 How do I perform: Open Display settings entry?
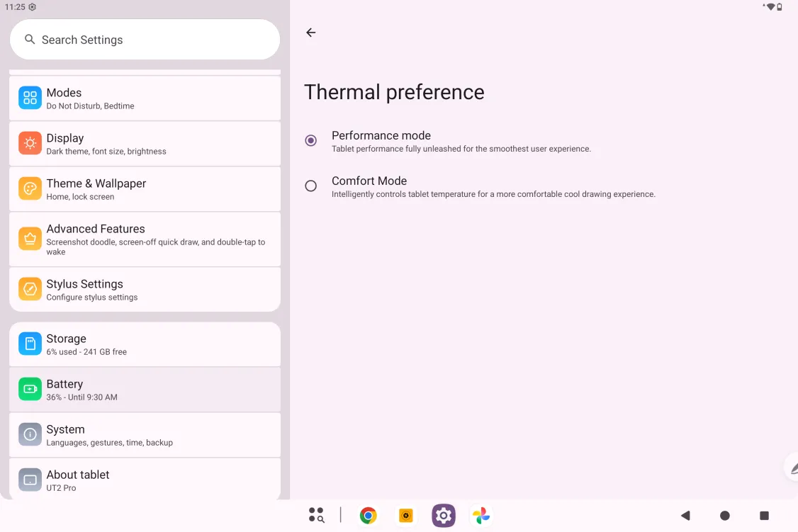click(145, 143)
